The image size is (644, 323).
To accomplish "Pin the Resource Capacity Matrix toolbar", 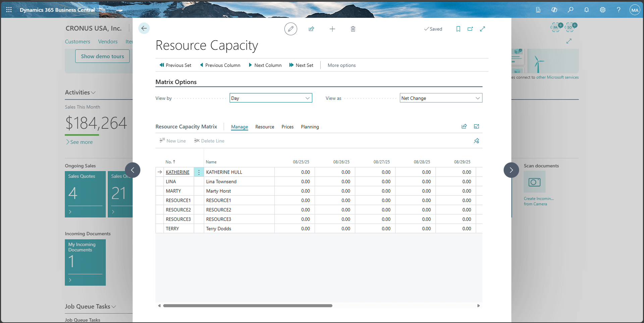I will (476, 141).
